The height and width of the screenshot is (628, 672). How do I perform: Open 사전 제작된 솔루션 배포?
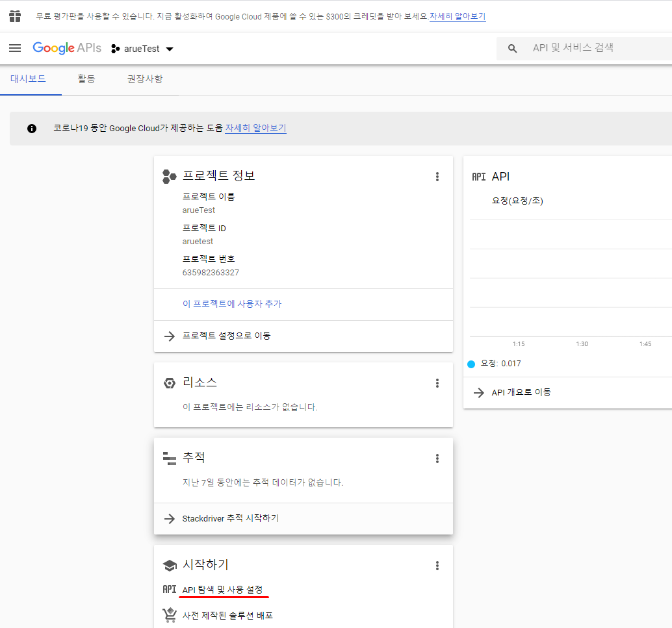point(227,615)
